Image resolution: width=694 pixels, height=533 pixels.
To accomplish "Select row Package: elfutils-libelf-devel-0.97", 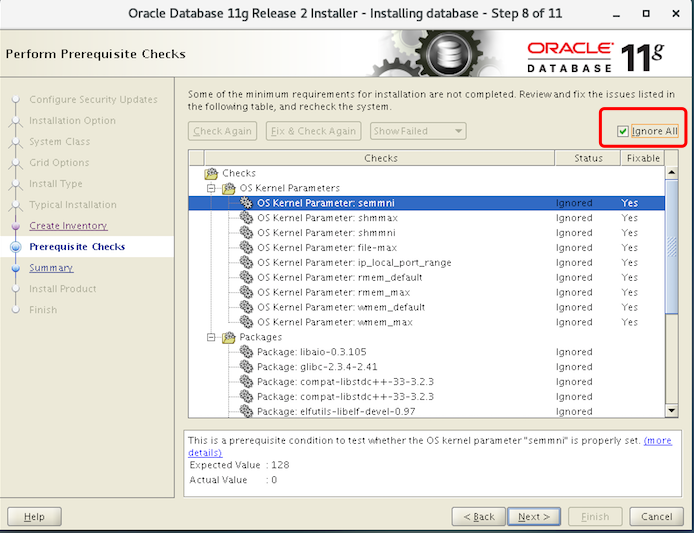I will 427,411.
